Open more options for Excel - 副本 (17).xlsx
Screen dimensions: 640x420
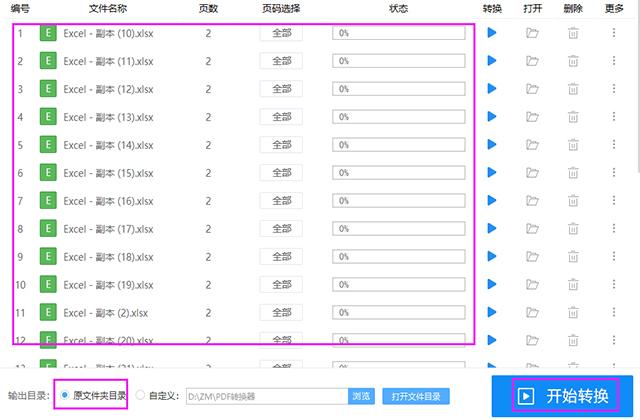click(613, 229)
